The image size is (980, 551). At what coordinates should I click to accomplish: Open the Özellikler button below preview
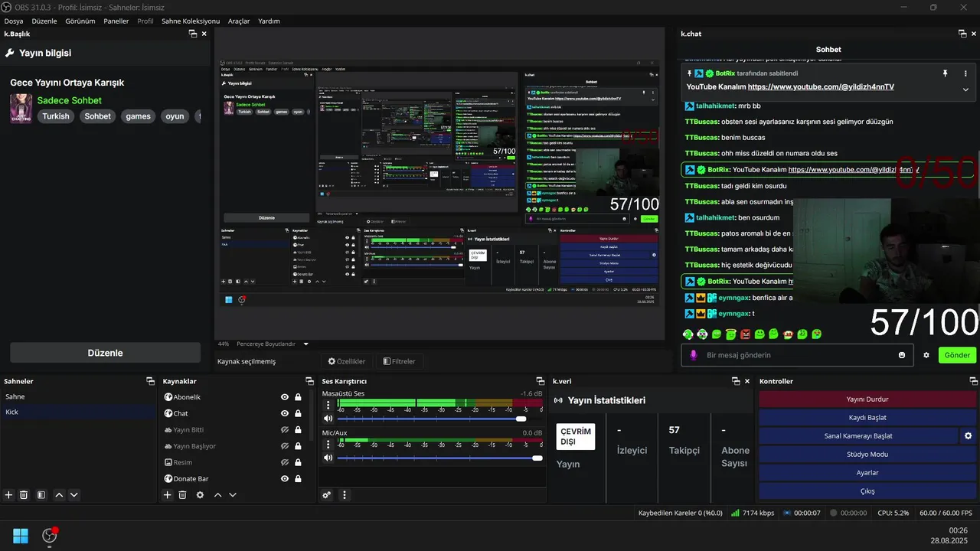(x=347, y=361)
